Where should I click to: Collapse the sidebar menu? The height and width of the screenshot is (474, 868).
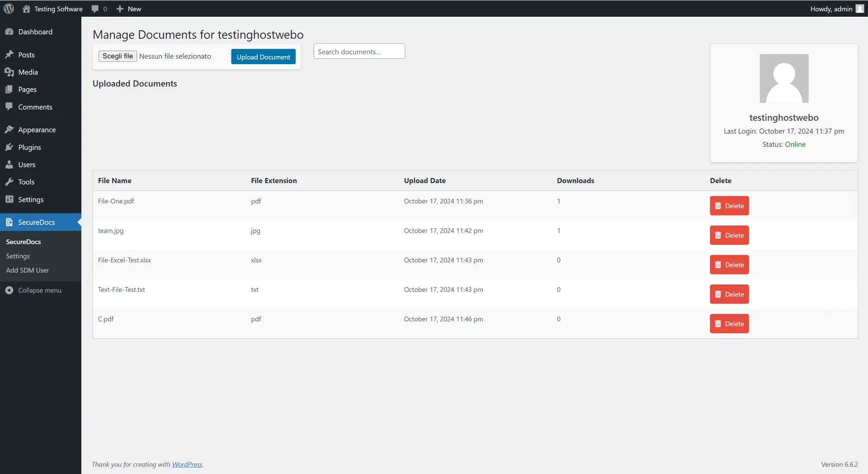coord(39,290)
